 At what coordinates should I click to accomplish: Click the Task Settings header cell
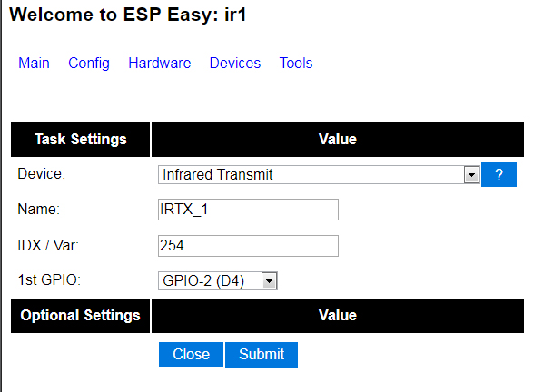point(81,140)
